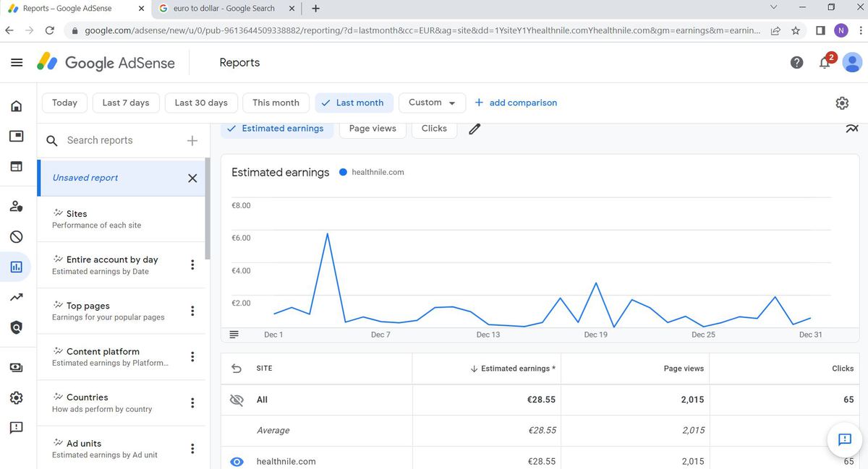868x469 pixels.
Task: Open Payments icon in sidebar
Action: coord(16,367)
